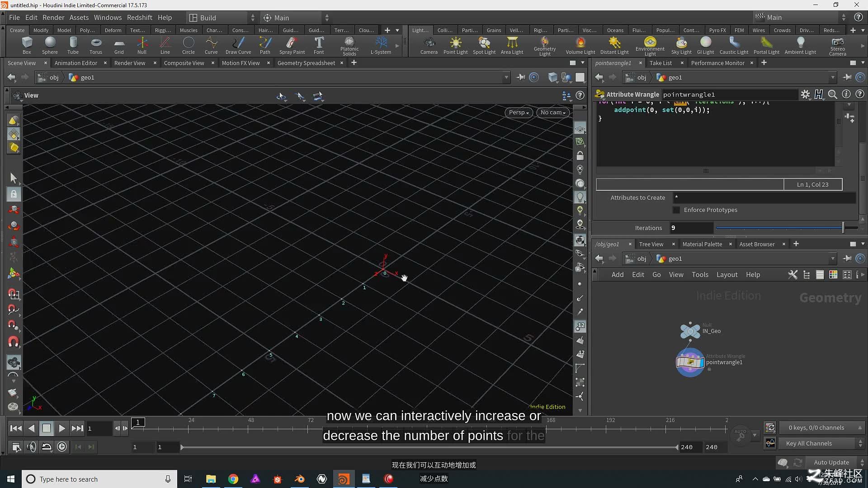Jump to the first frame
The width and height of the screenshot is (868, 488).
tap(16, 428)
